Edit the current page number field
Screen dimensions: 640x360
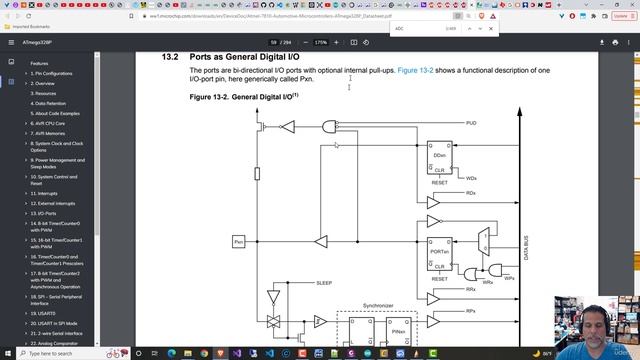(273, 42)
